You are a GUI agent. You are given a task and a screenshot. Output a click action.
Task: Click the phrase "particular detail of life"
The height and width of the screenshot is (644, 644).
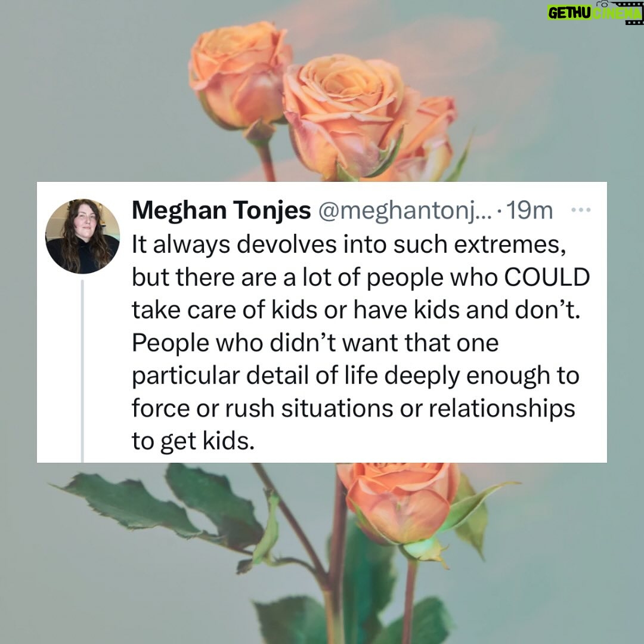pos(255,376)
